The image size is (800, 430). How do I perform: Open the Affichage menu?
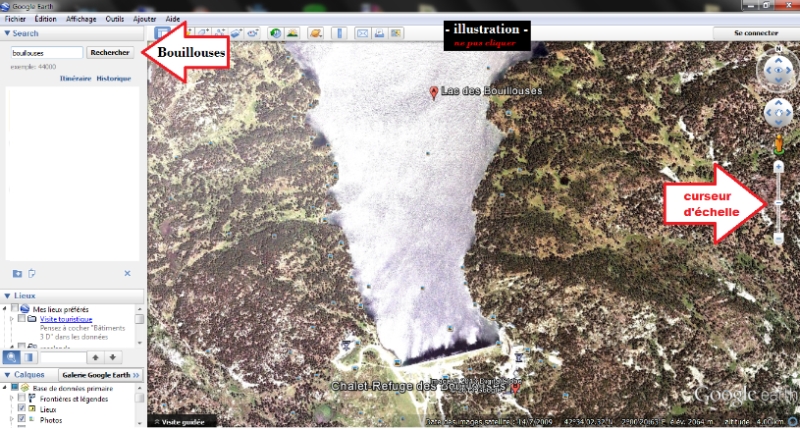tap(81, 19)
